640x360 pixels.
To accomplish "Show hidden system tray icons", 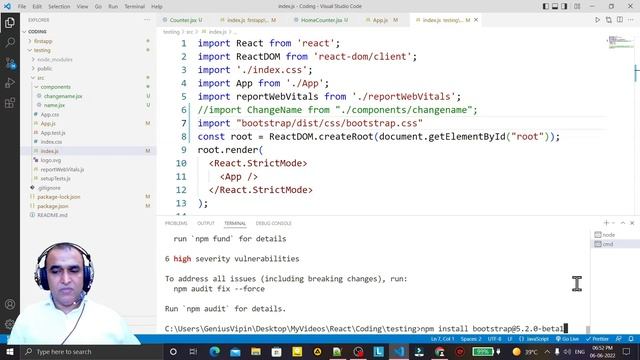I will [547, 351].
